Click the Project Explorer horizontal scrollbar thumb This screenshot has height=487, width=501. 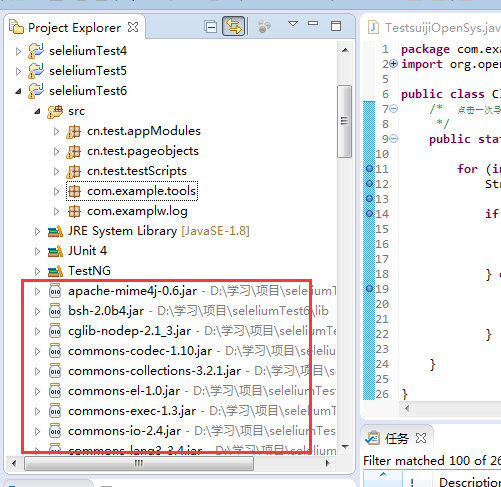139,463
